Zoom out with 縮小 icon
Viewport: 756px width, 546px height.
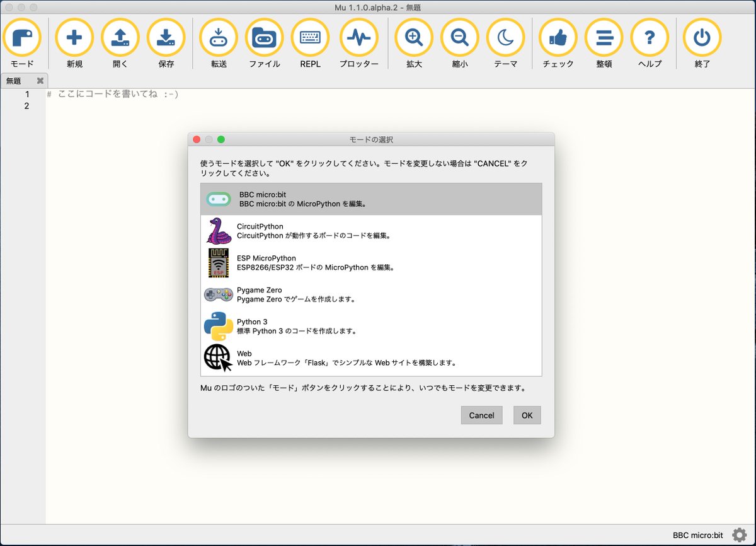460,38
